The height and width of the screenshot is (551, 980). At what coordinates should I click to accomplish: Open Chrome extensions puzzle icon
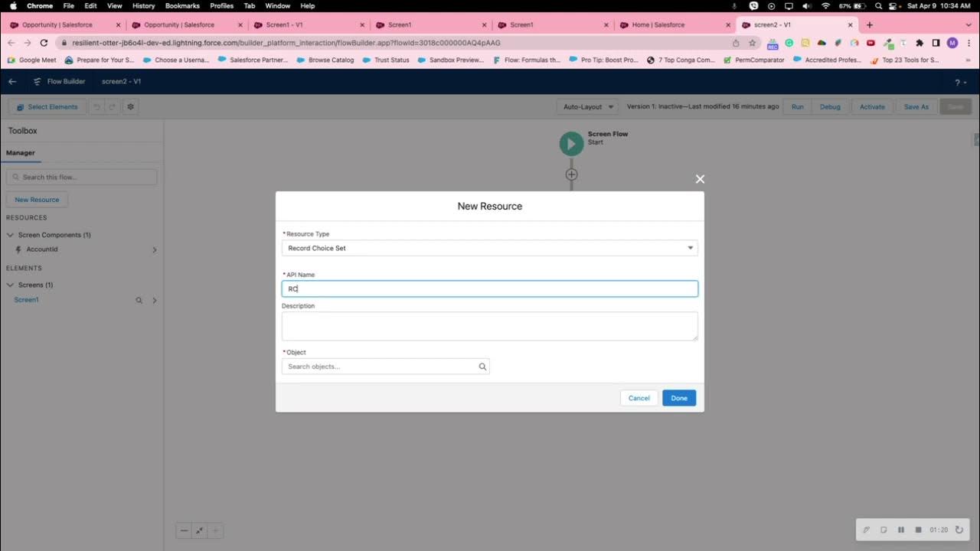[920, 43]
